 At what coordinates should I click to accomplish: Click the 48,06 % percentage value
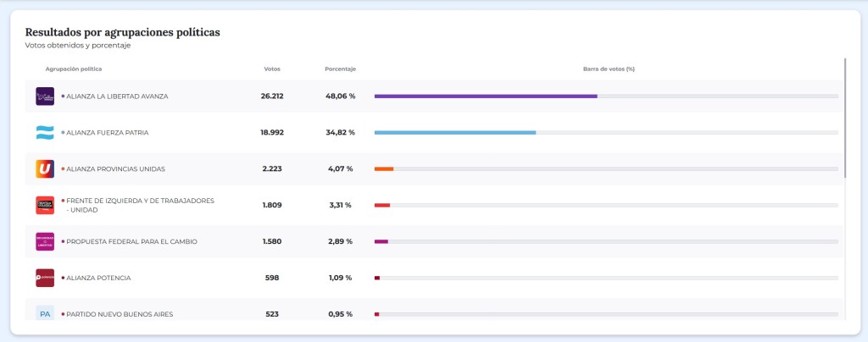pos(340,97)
